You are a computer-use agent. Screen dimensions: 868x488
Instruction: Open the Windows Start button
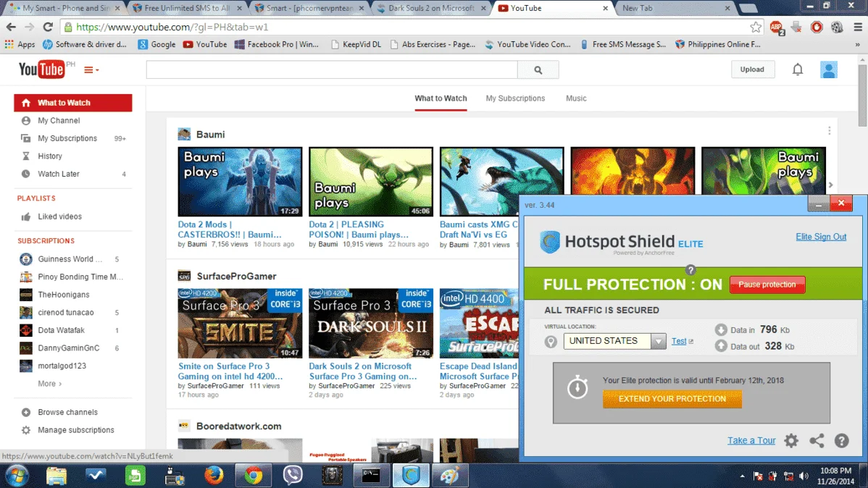click(17, 476)
